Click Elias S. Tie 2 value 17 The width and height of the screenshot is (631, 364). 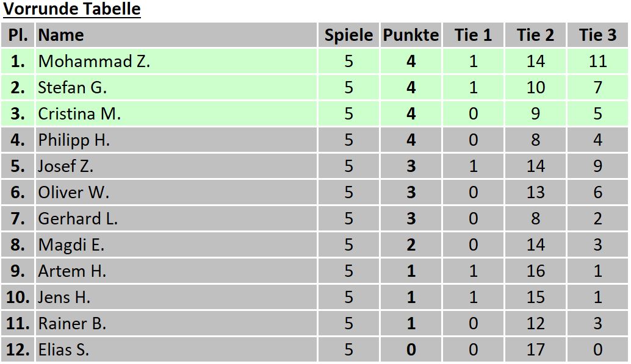535,350
